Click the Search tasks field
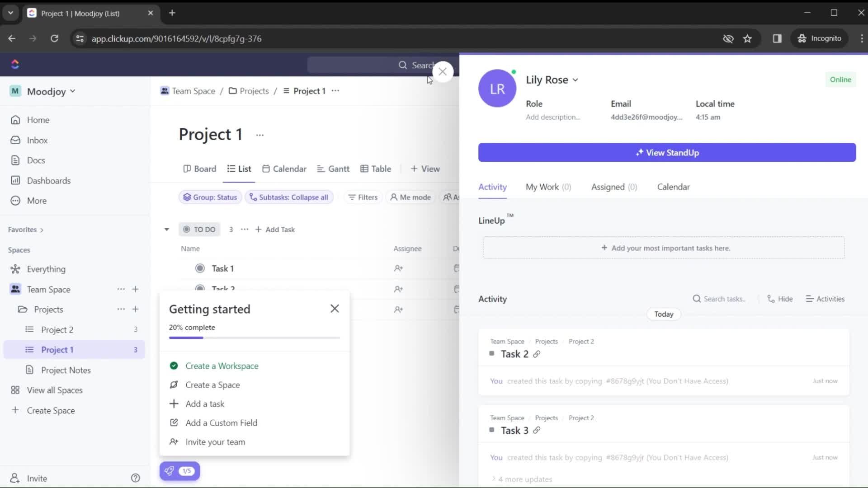 [x=720, y=299]
